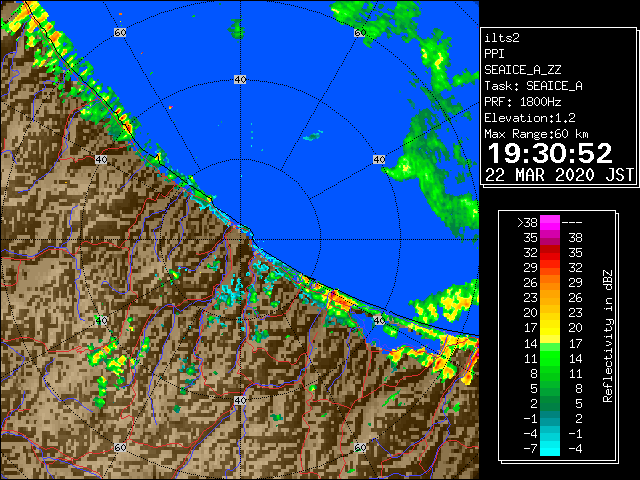Image resolution: width=640 pixels, height=480 pixels.
Task: Click the "60" range label in the southeast
Action: click(x=360, y=447)
